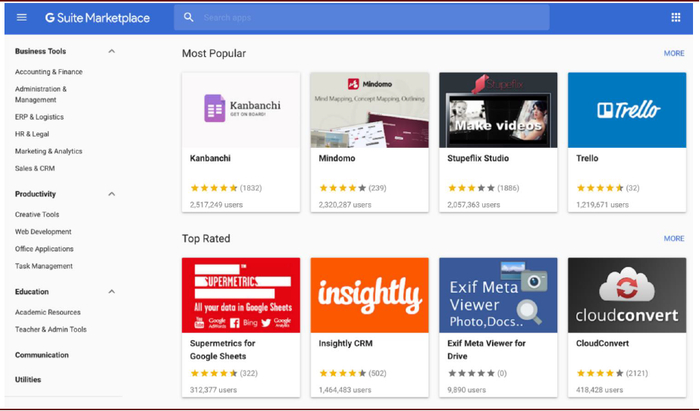The height and width of the screenshot is (411, 700).
Task: Click CloudConvert 418,428 users count
Action: click(600, 390)
